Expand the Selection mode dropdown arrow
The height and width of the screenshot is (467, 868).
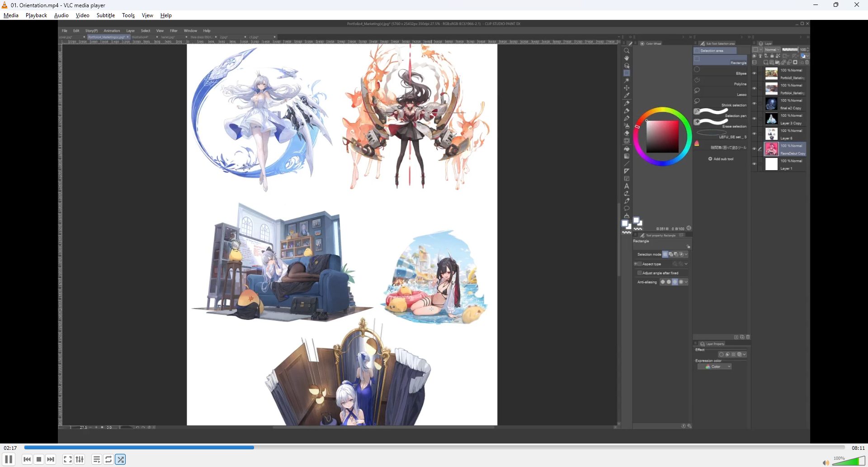pyautogui.click(x=686, y=254)
